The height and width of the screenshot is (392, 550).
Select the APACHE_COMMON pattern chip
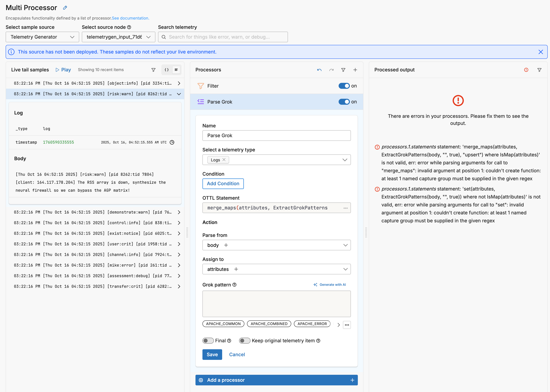(x=223, y=324)
